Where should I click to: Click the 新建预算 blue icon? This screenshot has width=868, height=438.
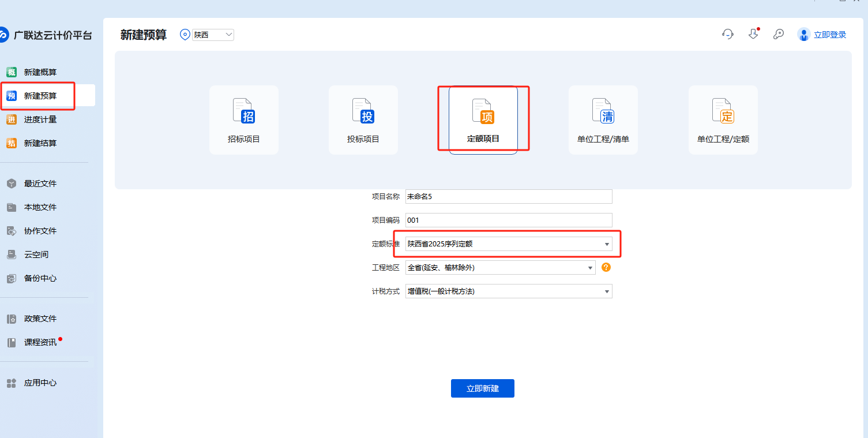tap(12, 96)
